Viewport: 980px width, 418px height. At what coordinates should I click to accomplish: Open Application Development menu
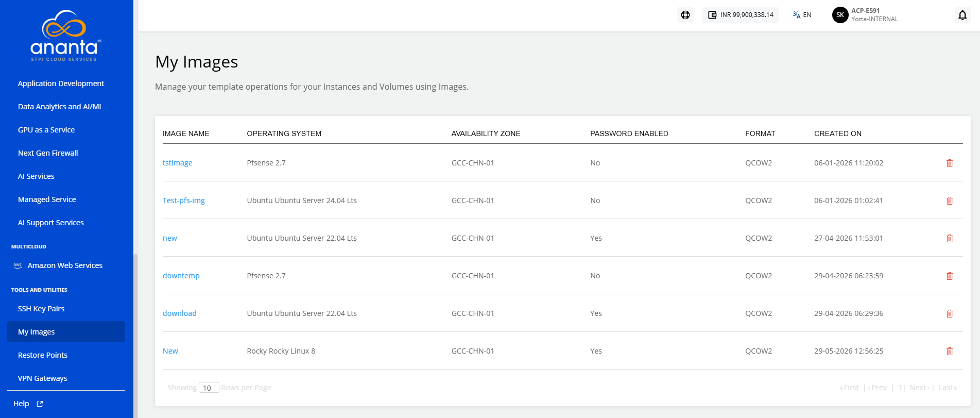(x=61, y=83)
